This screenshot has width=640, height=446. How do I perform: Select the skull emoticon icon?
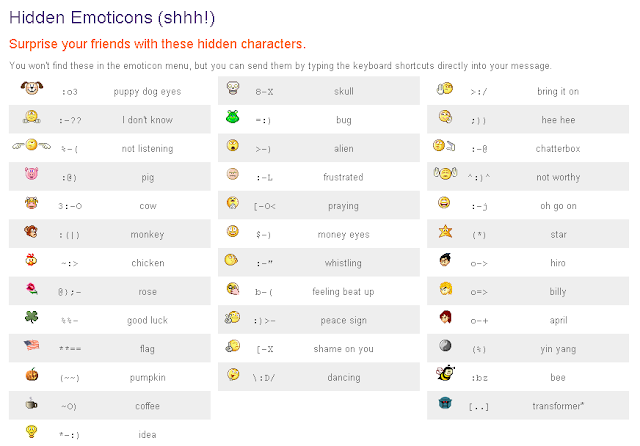coord(233,90)
